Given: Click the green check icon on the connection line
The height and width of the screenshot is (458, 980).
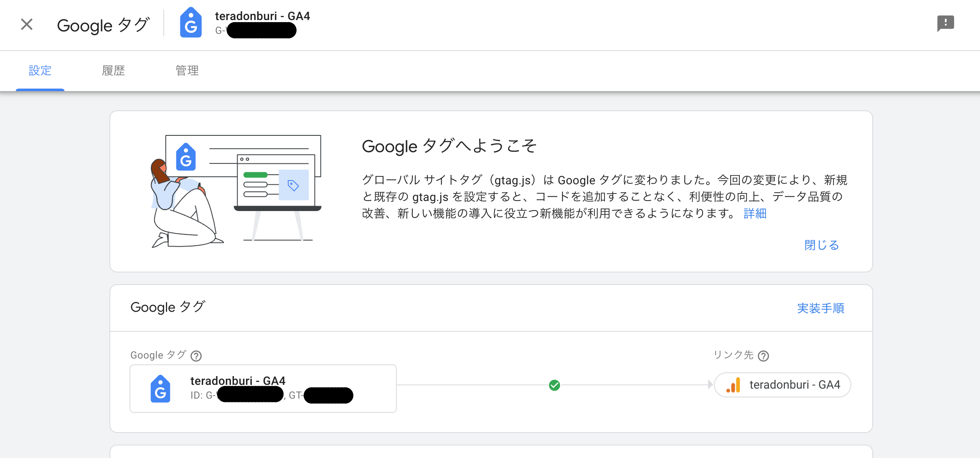Looking at the screenshot, I should (x=555, y=385).
